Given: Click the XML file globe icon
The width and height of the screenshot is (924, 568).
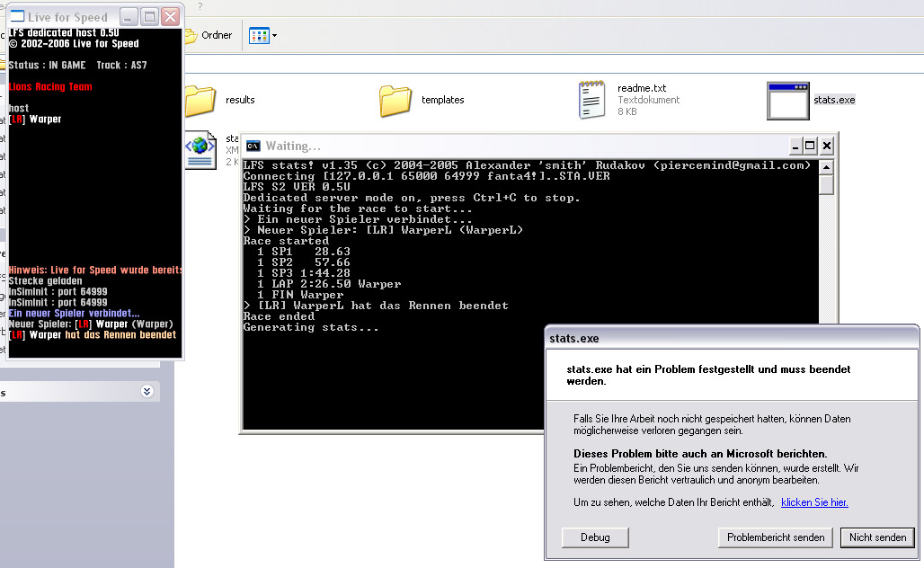Looking at the screenshot, I should point(201,150).
